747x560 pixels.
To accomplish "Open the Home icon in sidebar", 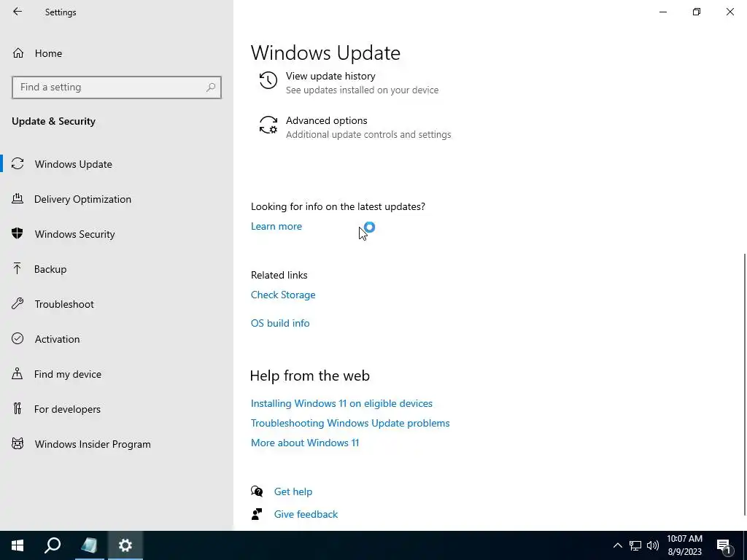I will tap(18, 52).
